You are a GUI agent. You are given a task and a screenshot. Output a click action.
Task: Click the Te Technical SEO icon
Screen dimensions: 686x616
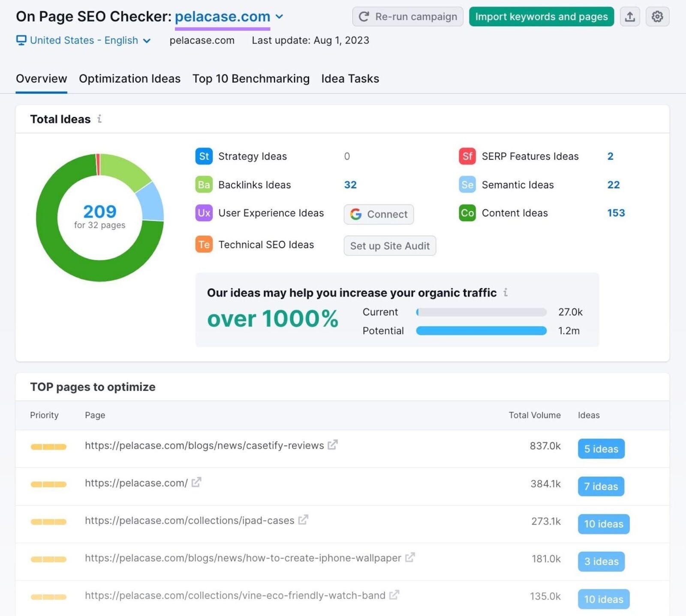[x=204, y=245]
